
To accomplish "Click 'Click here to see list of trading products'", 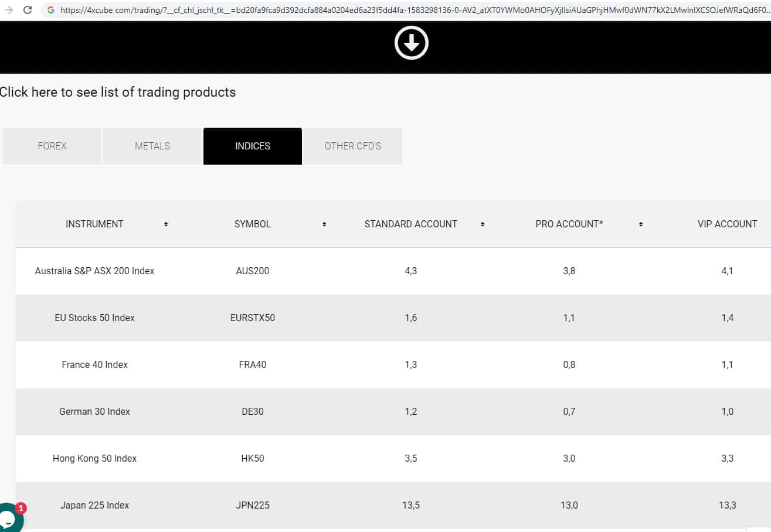I will point(118,92).
